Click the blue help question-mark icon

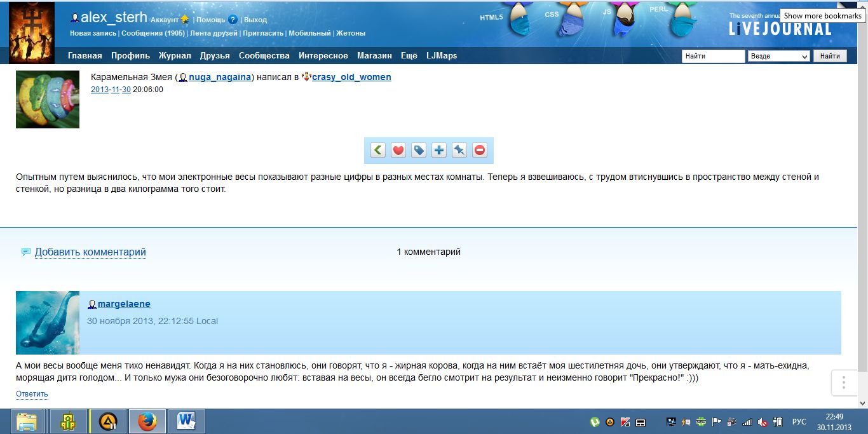tap(233, 20)
